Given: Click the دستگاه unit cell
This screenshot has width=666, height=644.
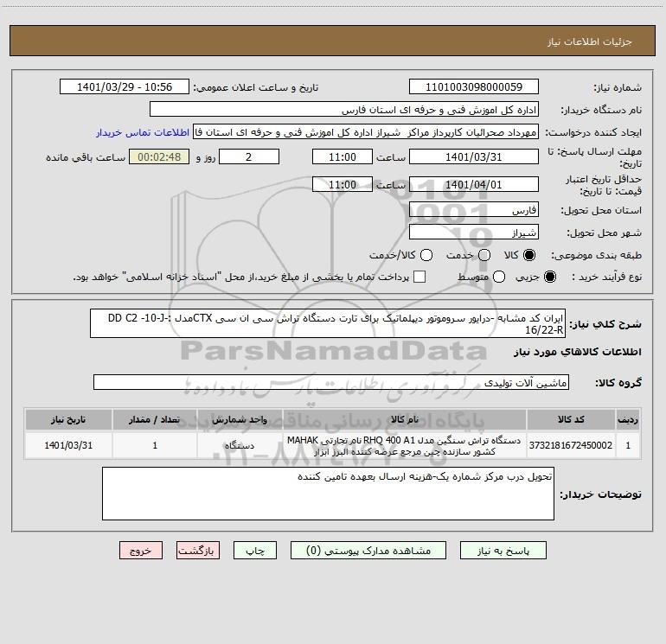Looking at the screenshot, I should pos(240,445).
